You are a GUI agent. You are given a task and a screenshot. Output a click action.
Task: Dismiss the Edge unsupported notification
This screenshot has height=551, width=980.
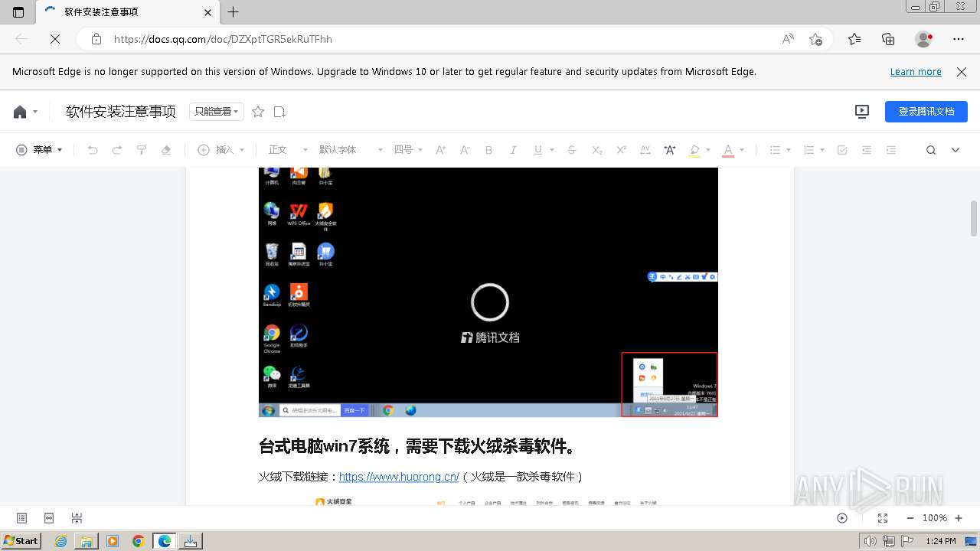click(962, 72)
